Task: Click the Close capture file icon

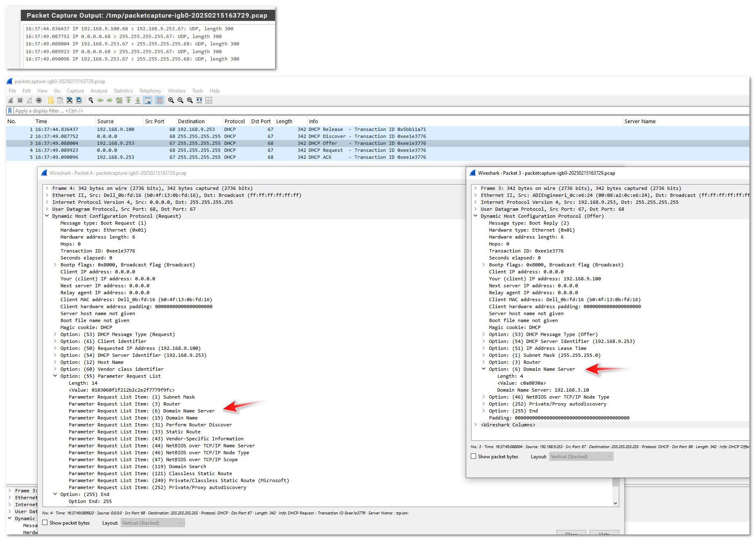Action: (70, 100)
